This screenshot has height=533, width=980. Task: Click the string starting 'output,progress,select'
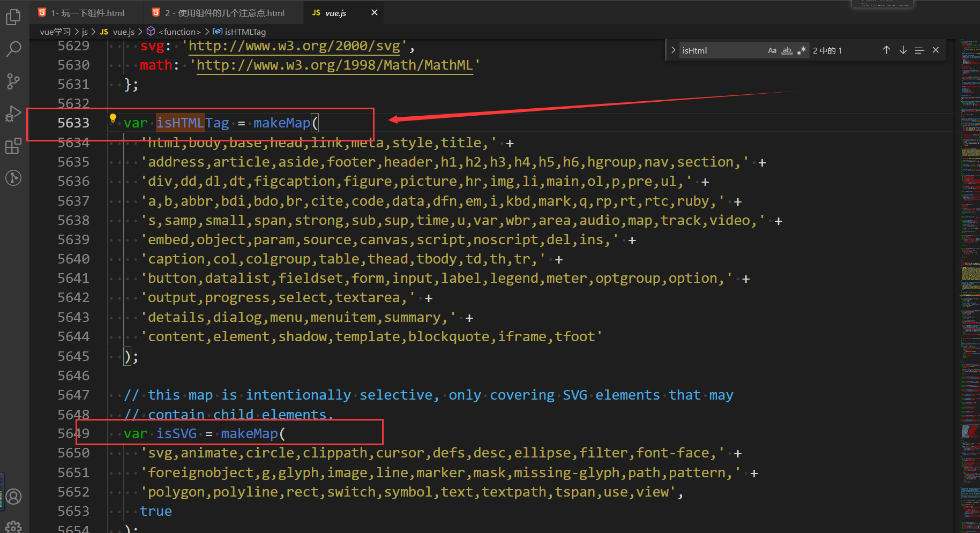click(278, 297)
